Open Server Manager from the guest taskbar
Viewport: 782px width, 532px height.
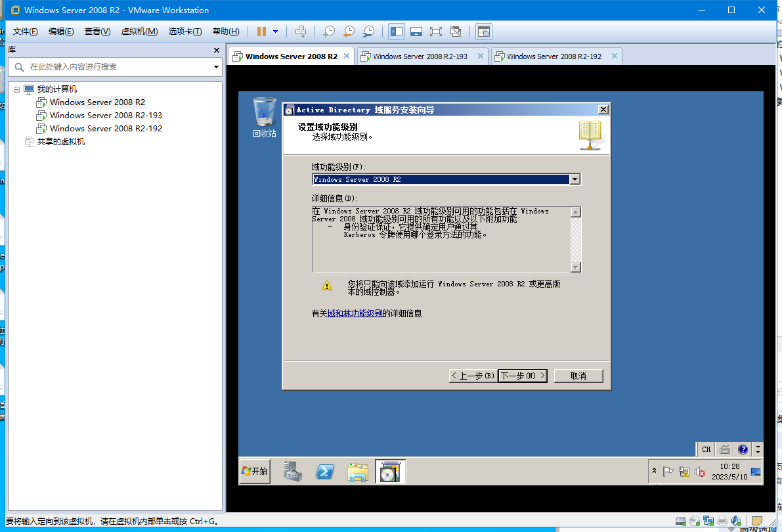tap(293, 471)
